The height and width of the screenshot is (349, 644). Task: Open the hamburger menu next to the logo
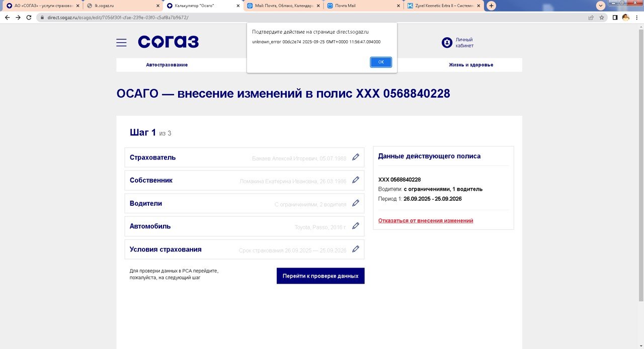(121, 43)
